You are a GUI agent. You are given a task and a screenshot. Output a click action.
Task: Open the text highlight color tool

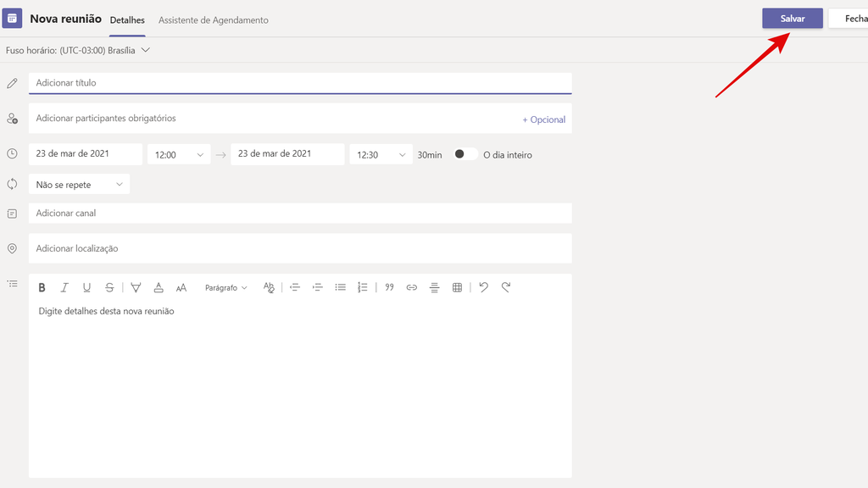[136, 287]
